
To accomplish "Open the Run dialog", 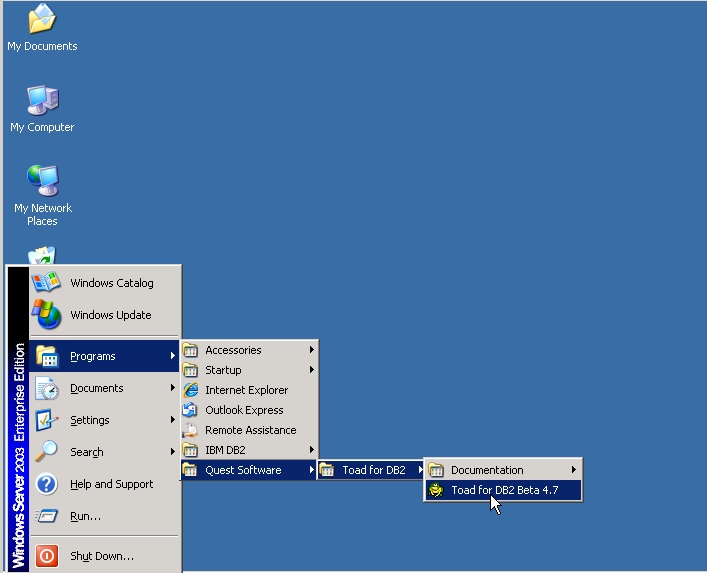I will click(x=104, y=516).
